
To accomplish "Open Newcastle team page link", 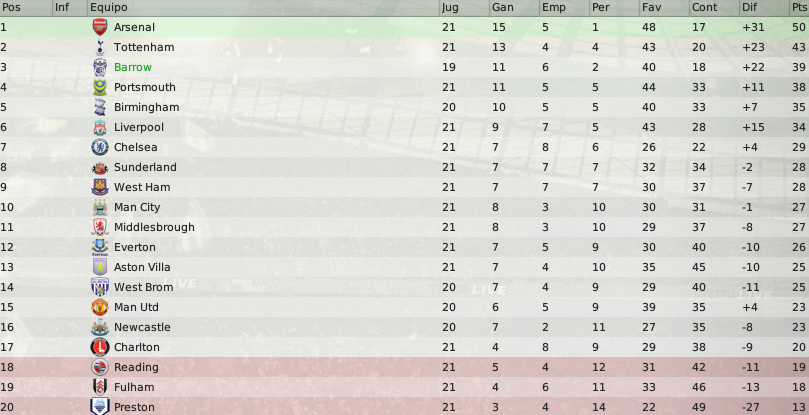I will pyautogui.click(x=142, y=327).
